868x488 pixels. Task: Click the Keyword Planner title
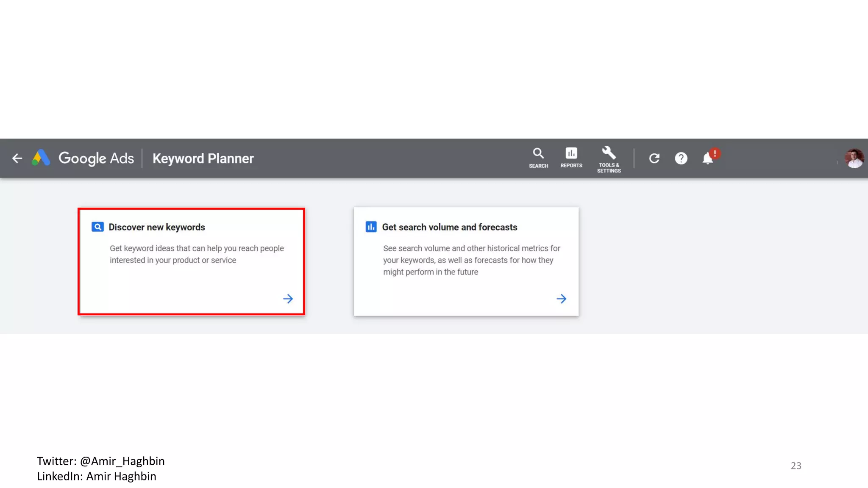(203, 158)
